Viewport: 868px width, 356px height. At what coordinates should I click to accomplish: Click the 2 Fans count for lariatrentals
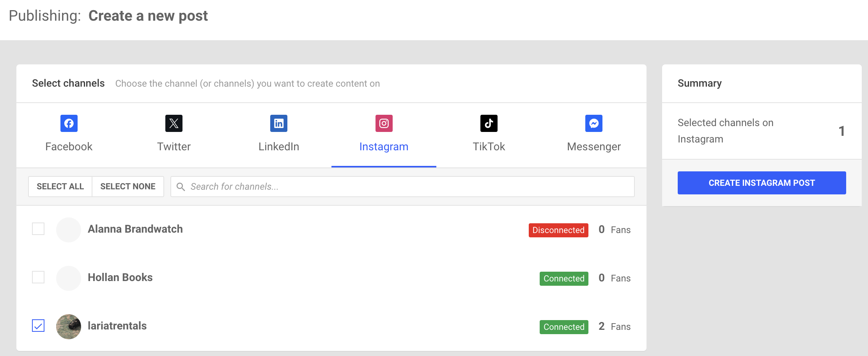pos(615,326)
